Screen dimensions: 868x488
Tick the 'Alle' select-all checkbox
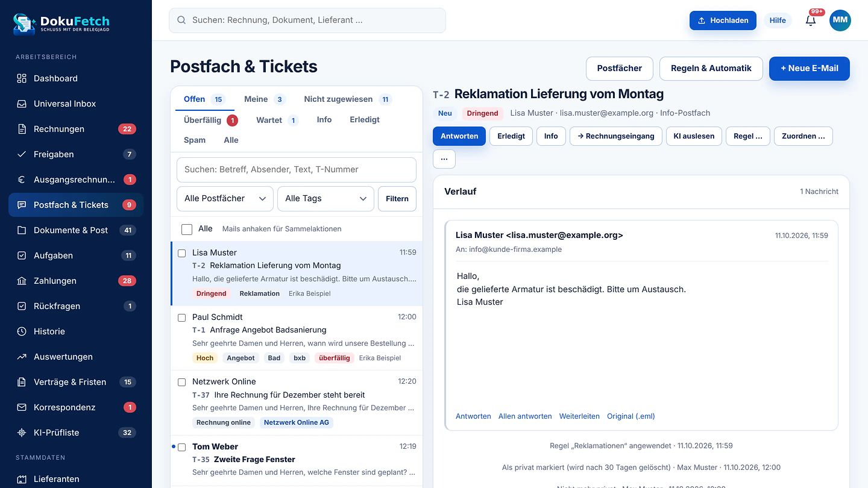tap(187, 230)
